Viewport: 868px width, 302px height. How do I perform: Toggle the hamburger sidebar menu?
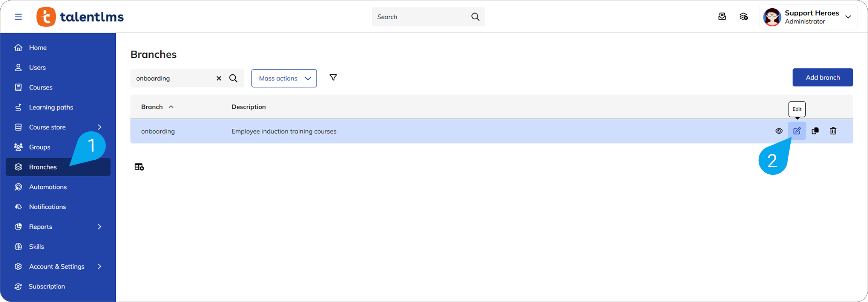[18, 17]
